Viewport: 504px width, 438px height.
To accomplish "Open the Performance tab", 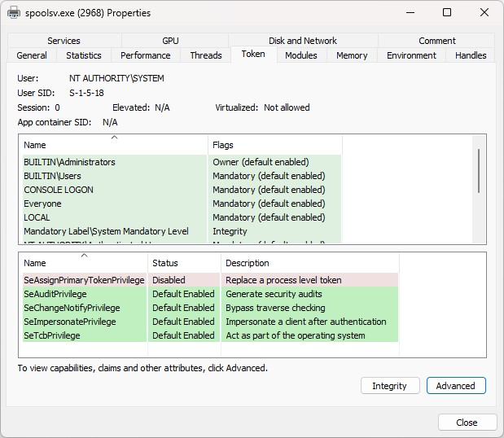I will 146,55.
